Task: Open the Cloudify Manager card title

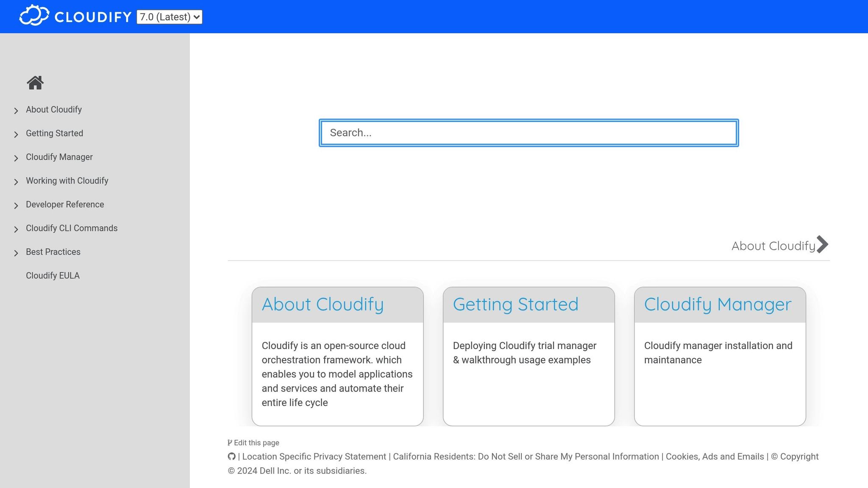Action: 718,305
